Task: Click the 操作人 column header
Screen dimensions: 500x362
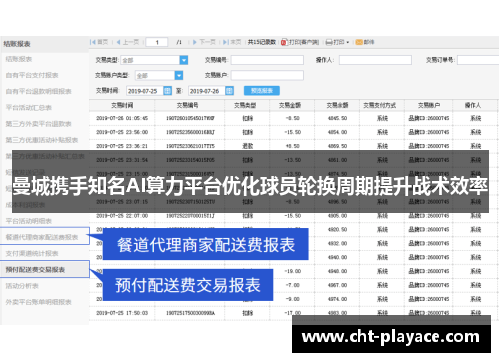Action: click(473, 105)
